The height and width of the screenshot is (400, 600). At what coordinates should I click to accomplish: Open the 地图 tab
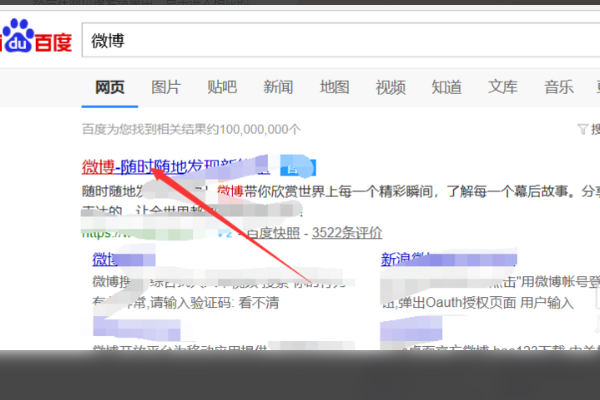[334, 87]
